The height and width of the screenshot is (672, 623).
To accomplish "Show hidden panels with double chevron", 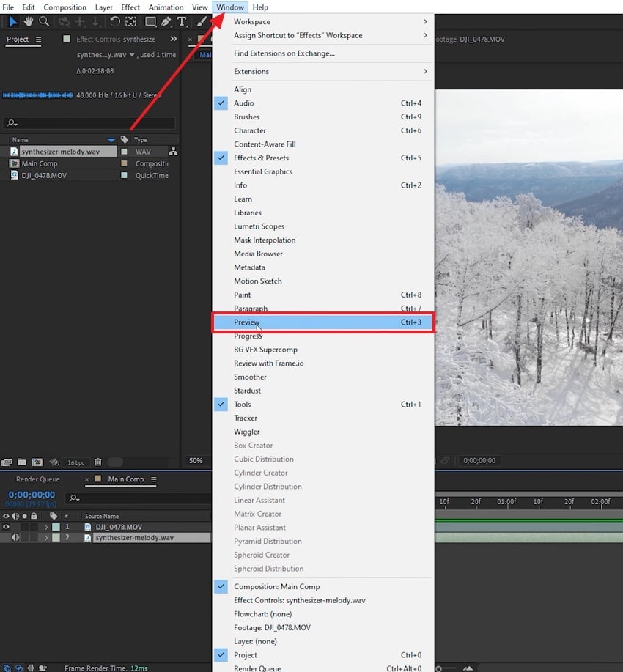I will tap(173, 39).
